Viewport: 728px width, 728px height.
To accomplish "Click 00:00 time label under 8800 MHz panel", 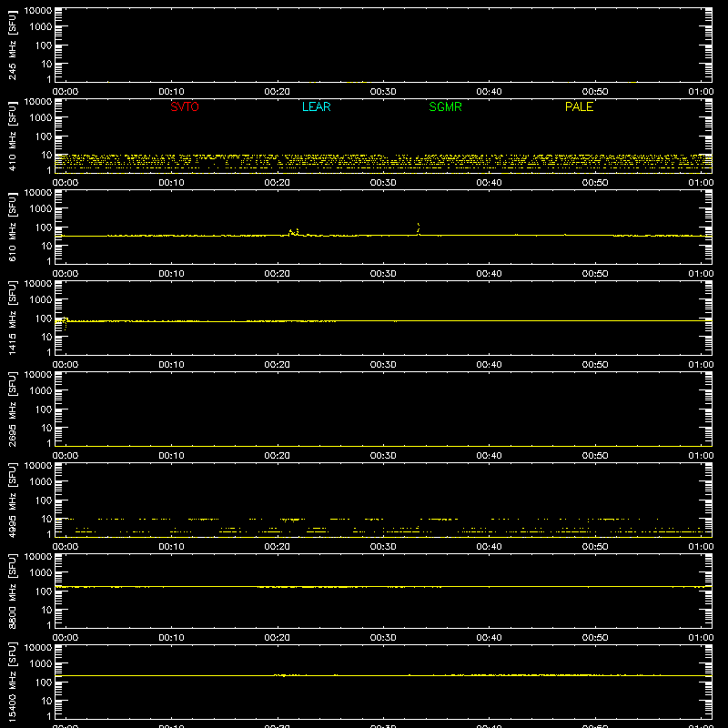I will click(66, 638).
